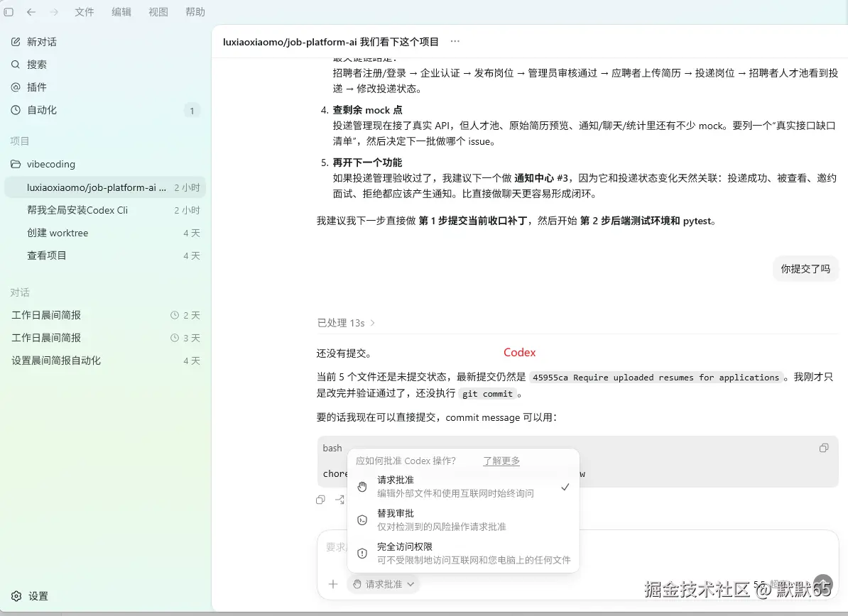Open the 帮我全局安装Codex Cli thread

[105, 210]
